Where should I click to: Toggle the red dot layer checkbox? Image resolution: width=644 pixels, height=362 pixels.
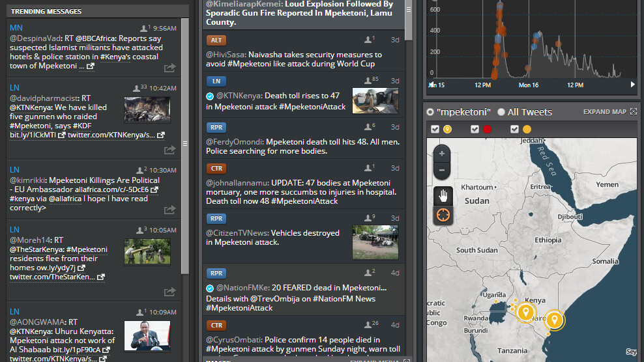pos(475,130)
